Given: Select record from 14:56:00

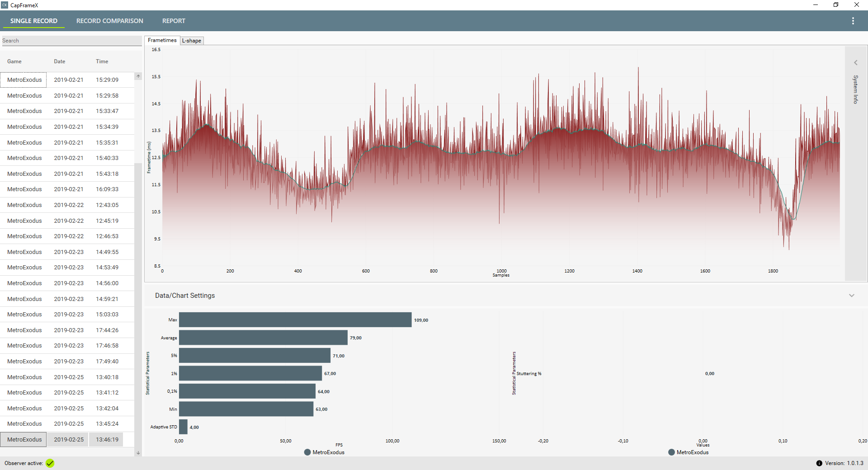Looking at the screenshot, I should (67, 283).
